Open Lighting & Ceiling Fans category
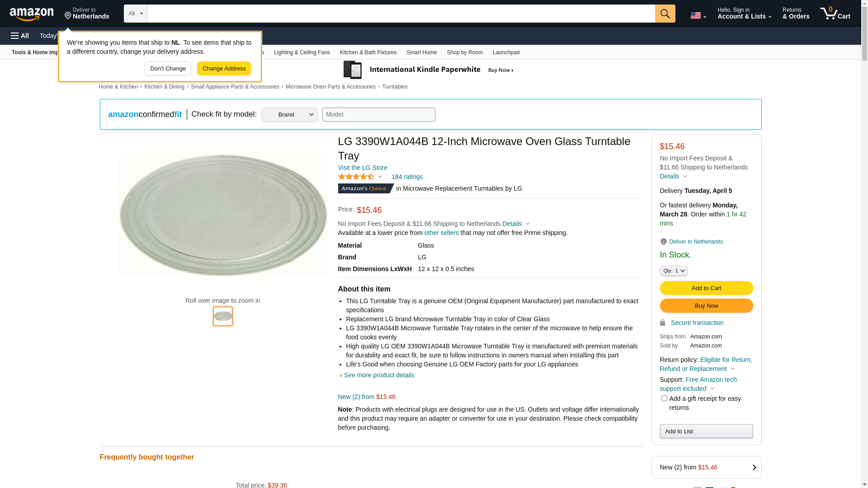The width and height of the screenshot is (868, 488). point(302,52)
